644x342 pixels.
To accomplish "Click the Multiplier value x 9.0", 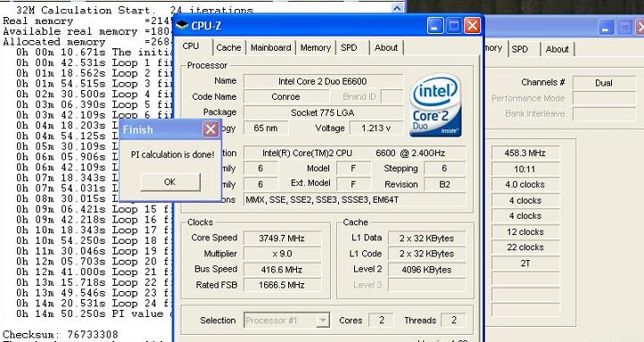I will pos(282,254).
